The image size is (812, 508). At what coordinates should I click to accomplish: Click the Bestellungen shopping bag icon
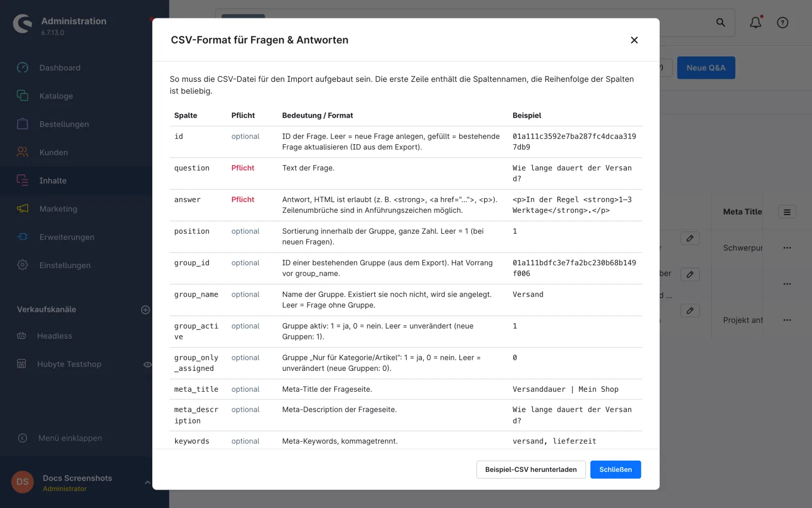22,124
